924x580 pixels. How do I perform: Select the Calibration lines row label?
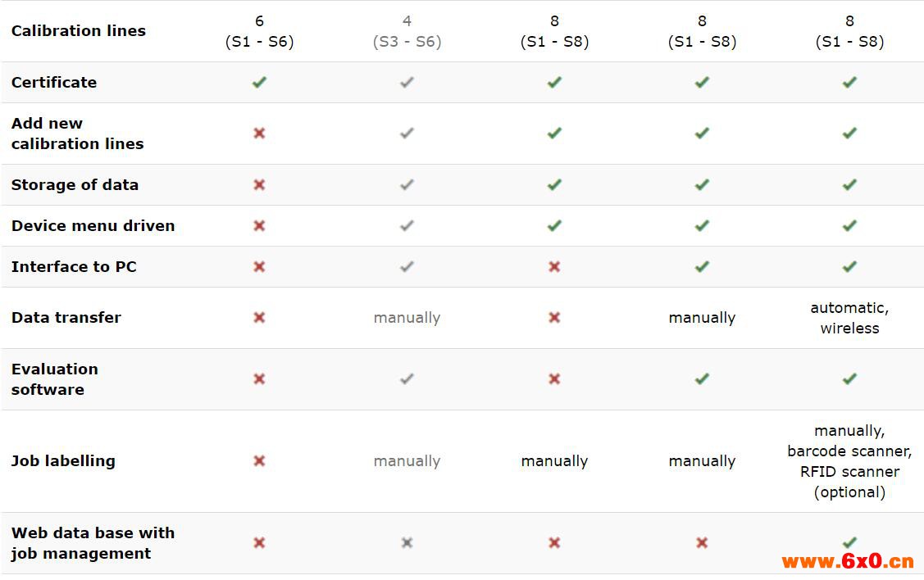pyautogui.click(x=79, y=30)
